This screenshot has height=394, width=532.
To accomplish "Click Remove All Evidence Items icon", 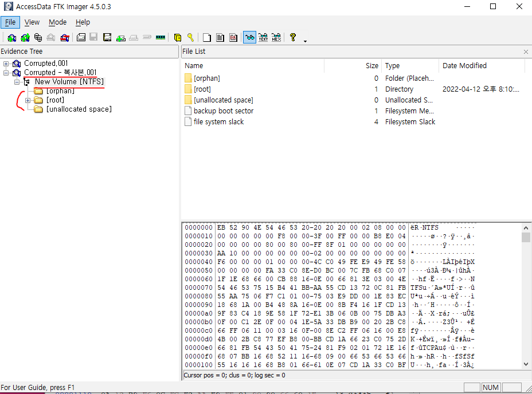I will click(x=65, y=37).
